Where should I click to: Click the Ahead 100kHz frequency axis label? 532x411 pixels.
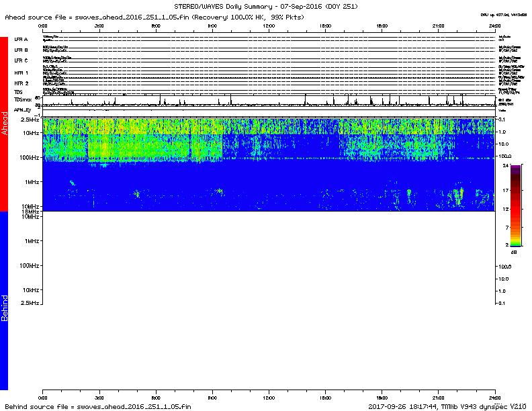[x=30, y=157]
